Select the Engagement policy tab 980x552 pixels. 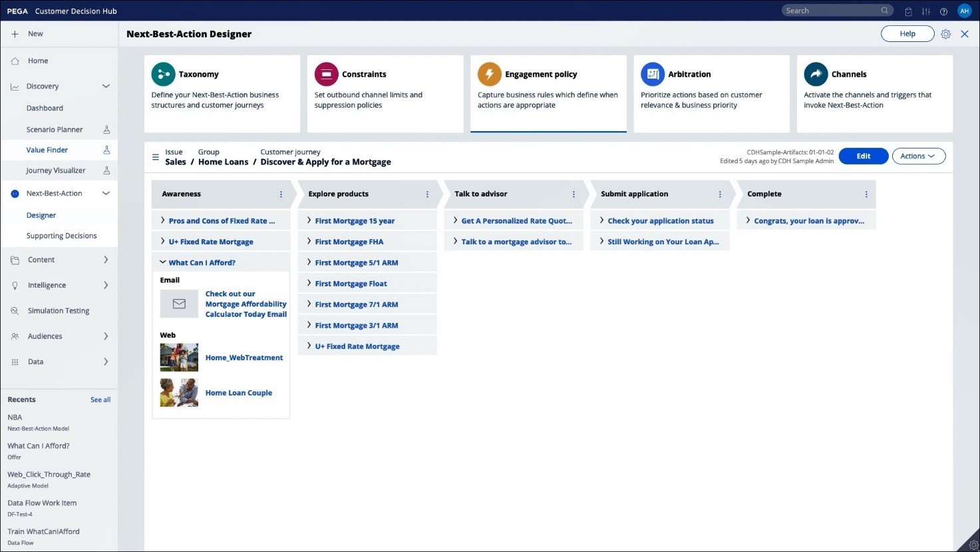pyautogui.click(x=548, y=94)
